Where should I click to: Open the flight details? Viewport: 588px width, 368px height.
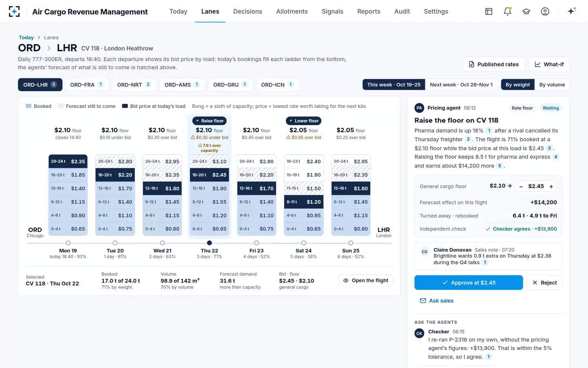coord(365,280)
